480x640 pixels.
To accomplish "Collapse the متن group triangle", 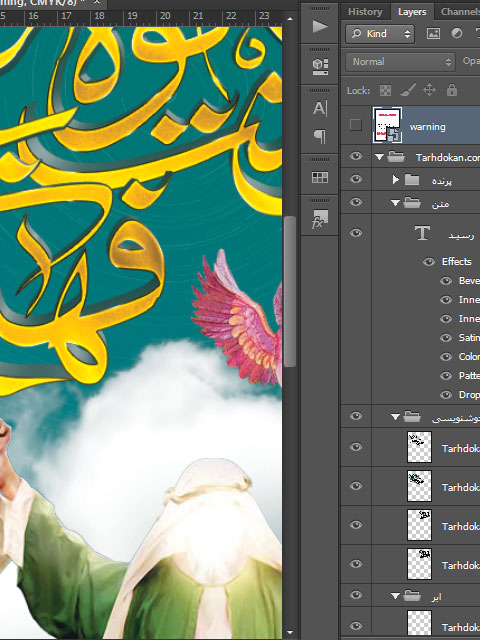I will point(395,202).
